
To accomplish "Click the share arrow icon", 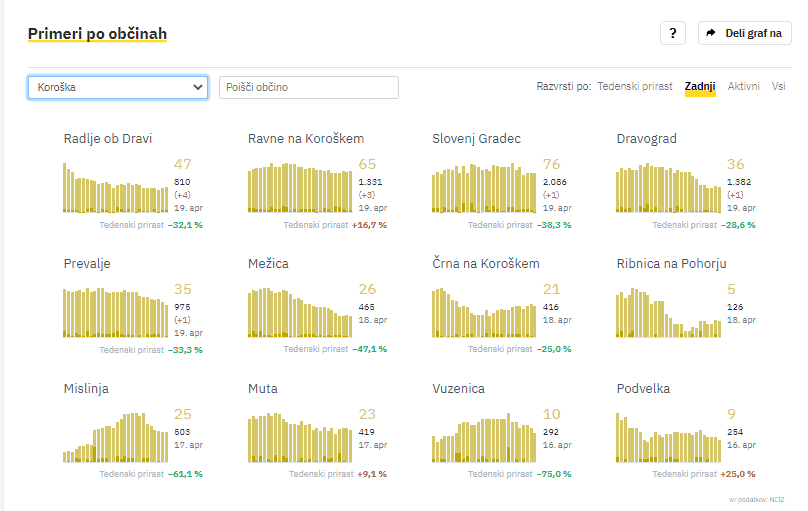I will tap(711, 33).
